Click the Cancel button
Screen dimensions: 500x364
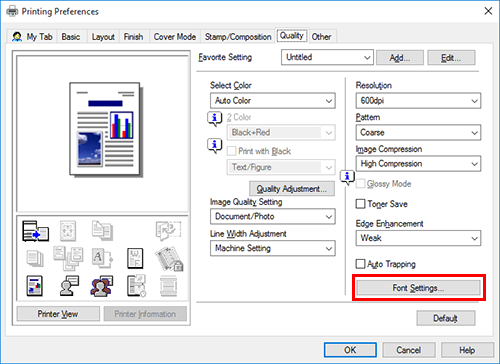point(409,350)
